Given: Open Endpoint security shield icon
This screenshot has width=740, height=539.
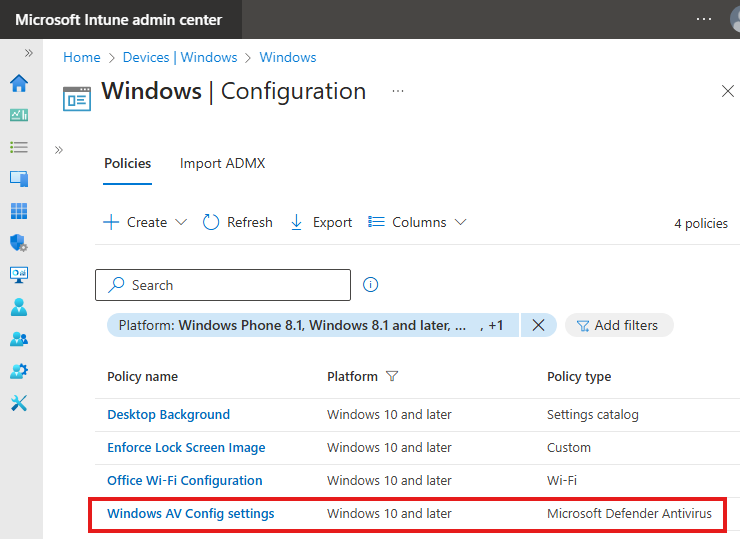Looking at the screenshot, I should pos(19,243).
